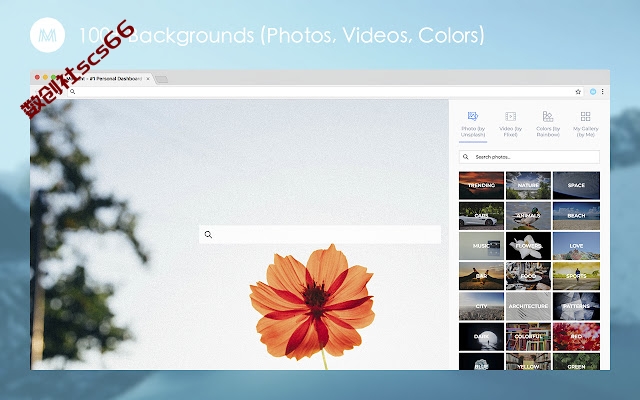Open a new browser tab
640x400 pixels.
pos(162,79)
